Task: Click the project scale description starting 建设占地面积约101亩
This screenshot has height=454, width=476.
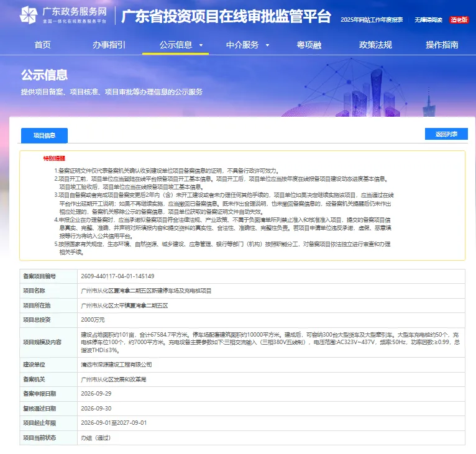Action: coord(270,342)
